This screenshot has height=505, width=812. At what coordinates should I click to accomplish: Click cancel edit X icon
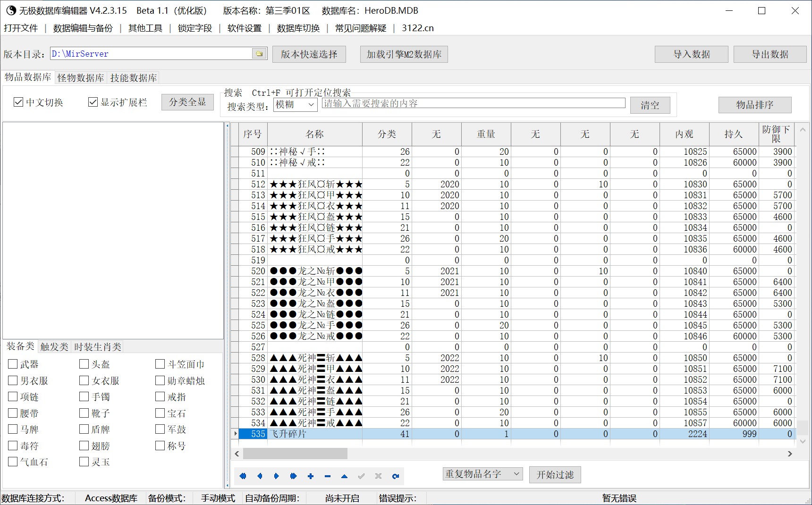(379, 476)
